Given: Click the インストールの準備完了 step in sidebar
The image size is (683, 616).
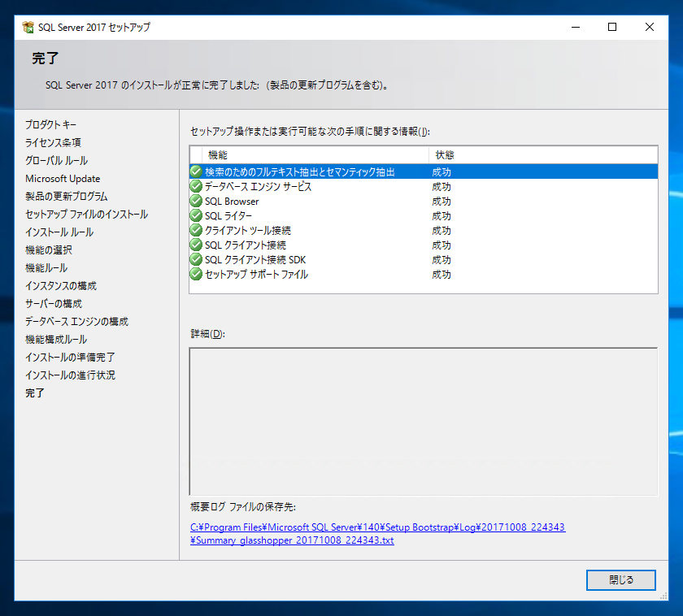Looking at the screenshot, I should pyautogui.click(x=70, y=357).
